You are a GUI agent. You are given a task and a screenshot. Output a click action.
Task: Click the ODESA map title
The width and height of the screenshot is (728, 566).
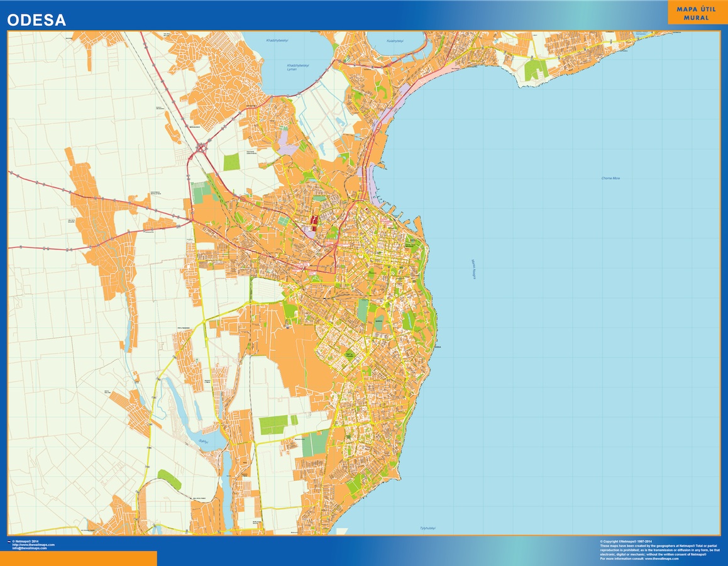[36, 20]
